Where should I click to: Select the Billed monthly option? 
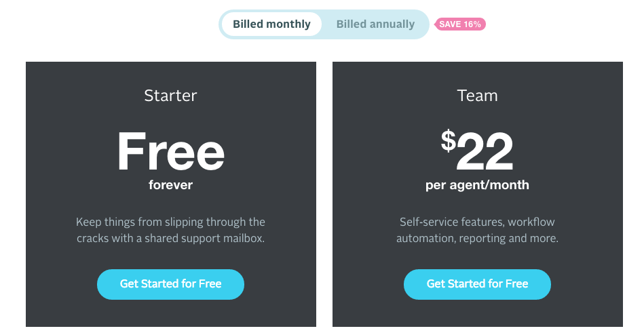[271, 24]
